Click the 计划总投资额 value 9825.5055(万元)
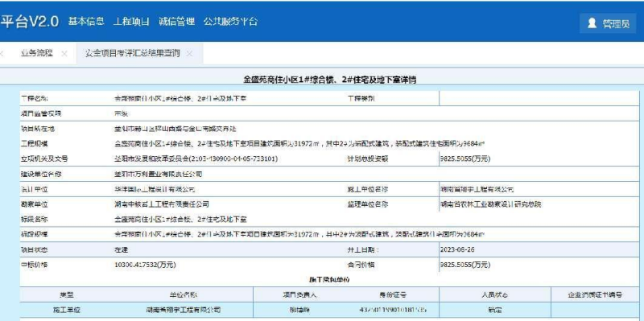The height and width of the screenshot is (321, 644). (465, 158)
